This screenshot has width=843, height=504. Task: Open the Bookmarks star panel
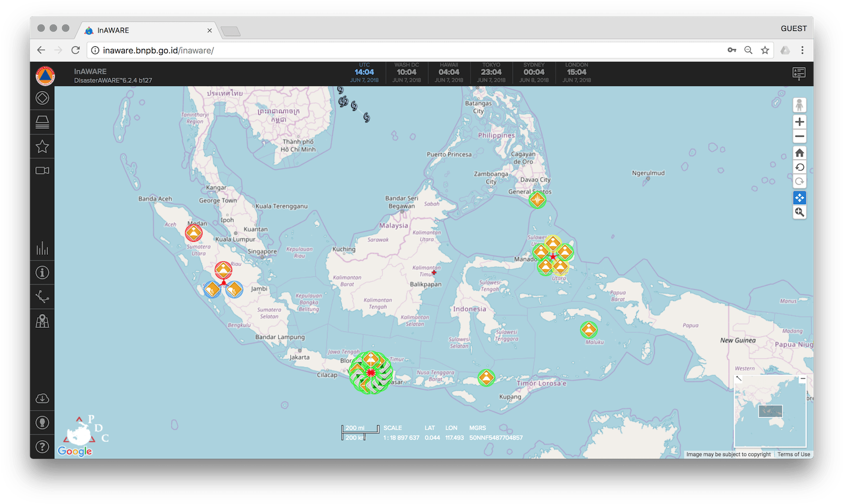point(42,146)
